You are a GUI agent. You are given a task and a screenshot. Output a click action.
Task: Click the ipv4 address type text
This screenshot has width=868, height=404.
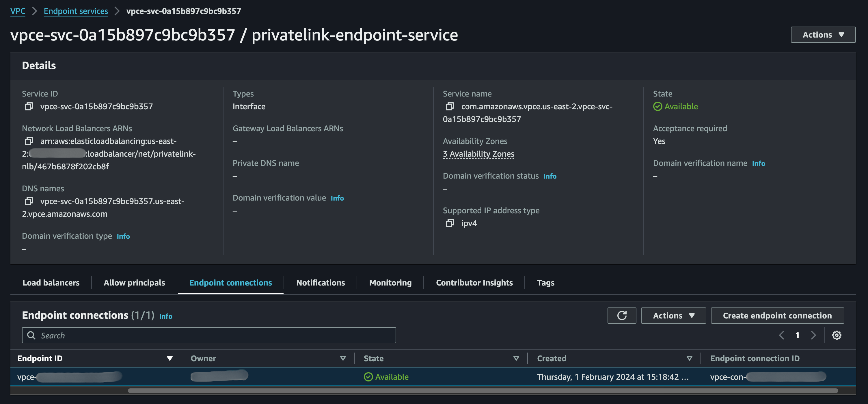point(469,223)
